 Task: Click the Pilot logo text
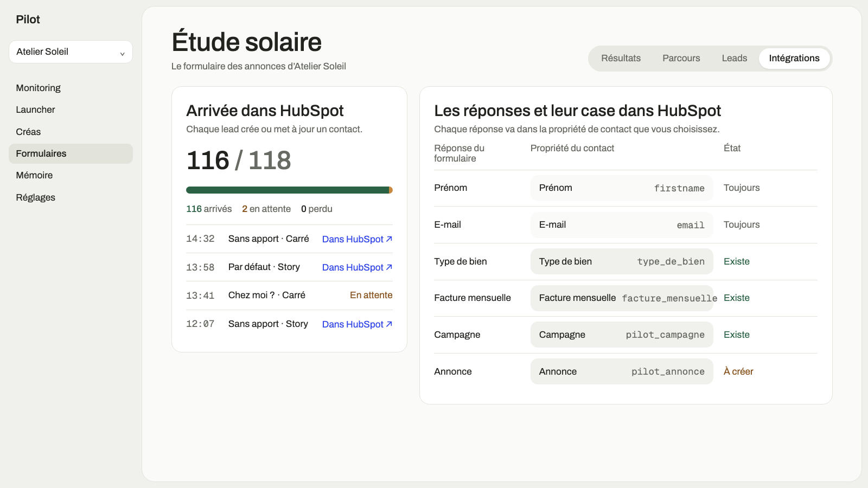click(x=28, y=20)
